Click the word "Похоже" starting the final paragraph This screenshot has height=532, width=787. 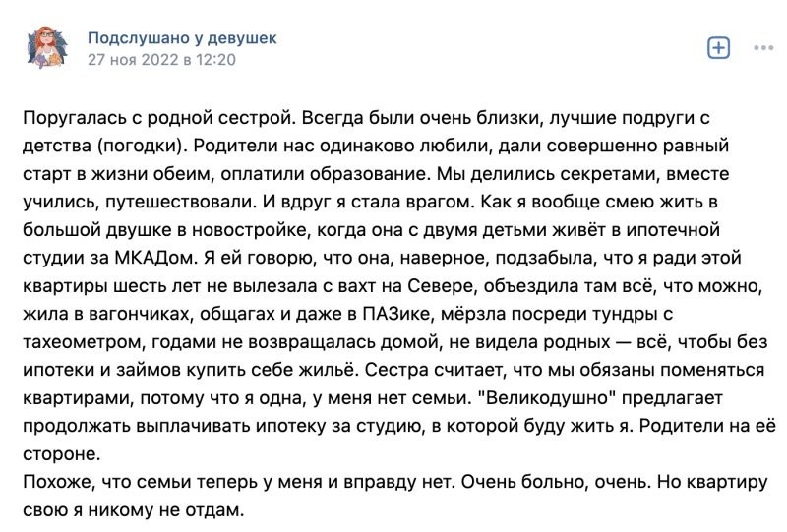pyautogui.click(x=51, y=487)
